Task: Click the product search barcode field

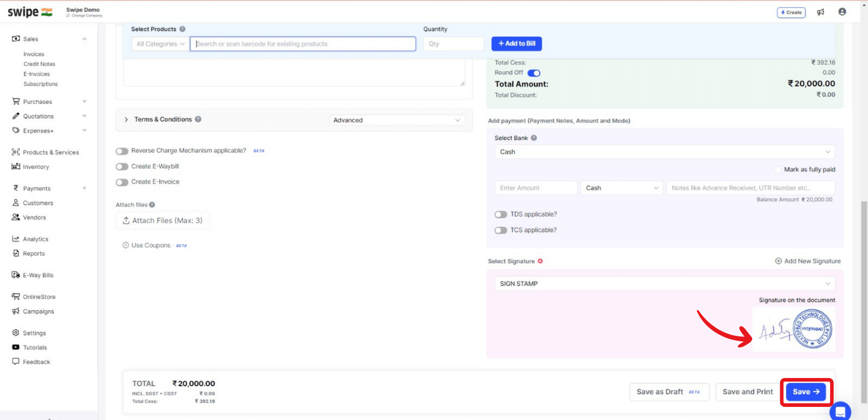Action: click(303, 44)
